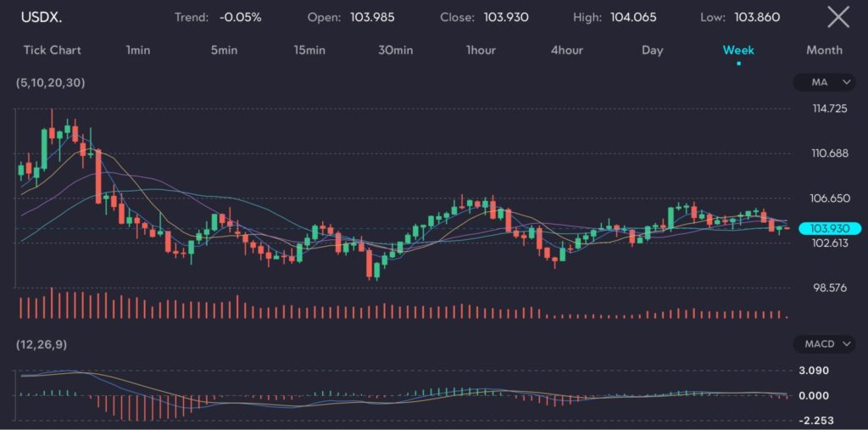Viewport: 868px width, 430px height.
Task: Select the Day timeframe tab
Action: click(652, 50)
